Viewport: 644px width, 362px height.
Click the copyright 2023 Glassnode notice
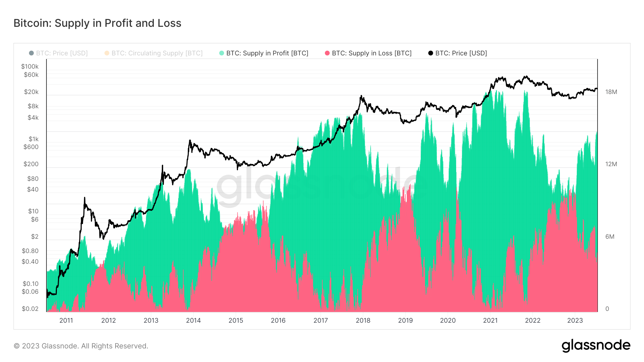click(x=81, y=346)
